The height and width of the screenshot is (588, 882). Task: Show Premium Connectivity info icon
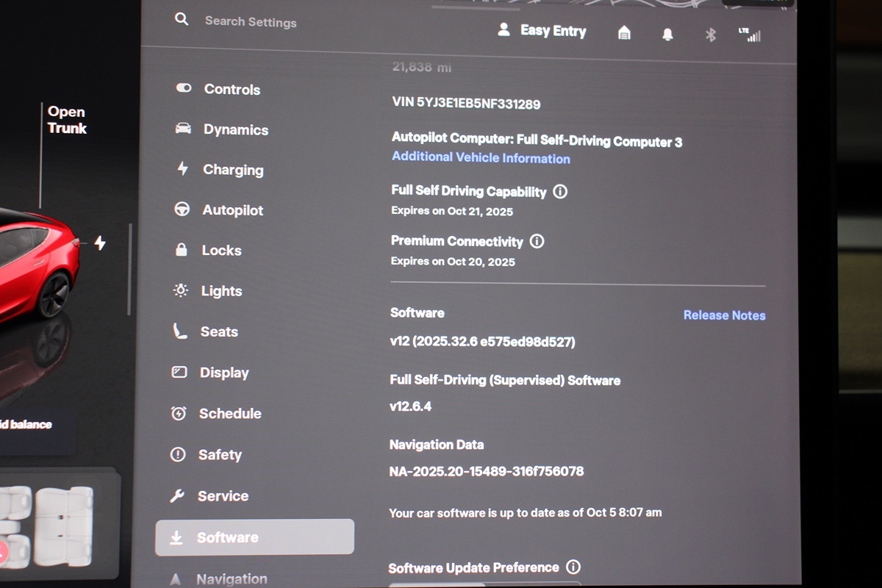[x=537, y=241]
